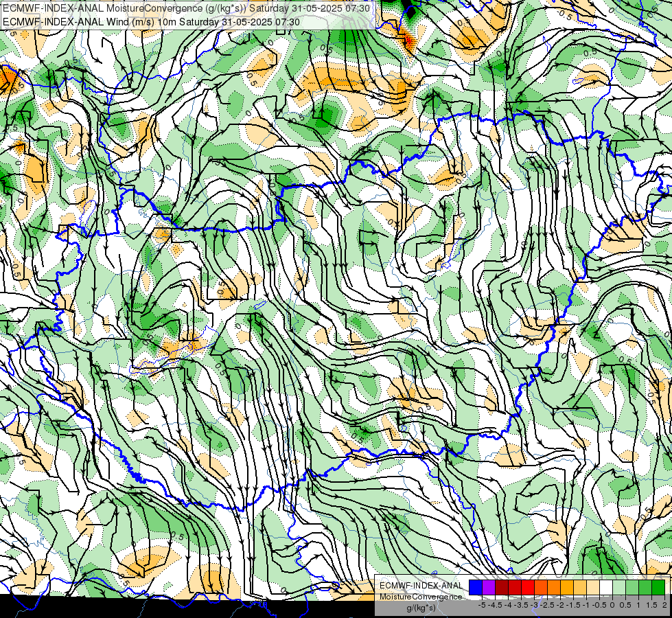The height and width of the screenshot is (618, 672).
Task: Click the purple legend swatch
Action: point(489,587)
